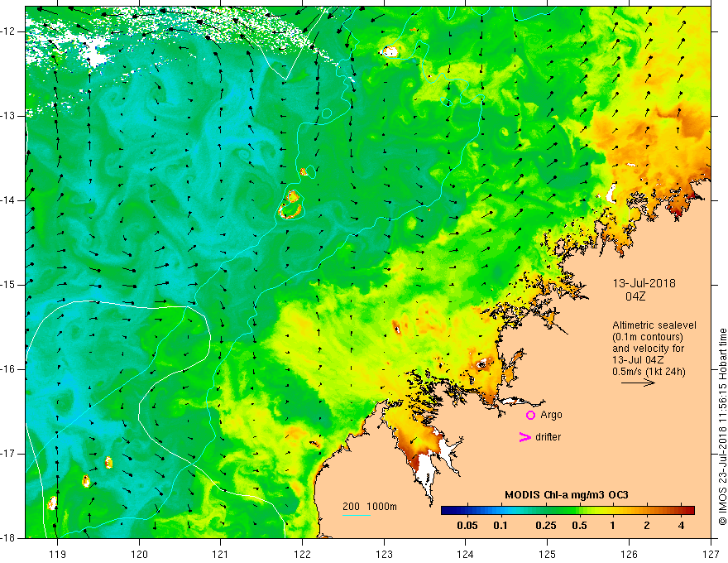The height and width of the screenshot is (563, 728).
Task: Click the "MODIS Chl-a mg/m3 OC3" title
Action: (x=567, y=495)
